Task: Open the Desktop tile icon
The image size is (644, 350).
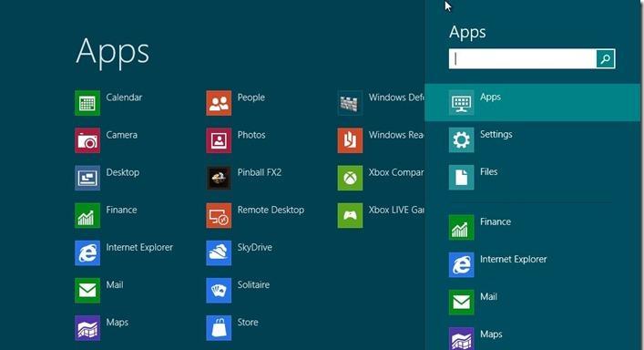Action: [x=87, y=178]
